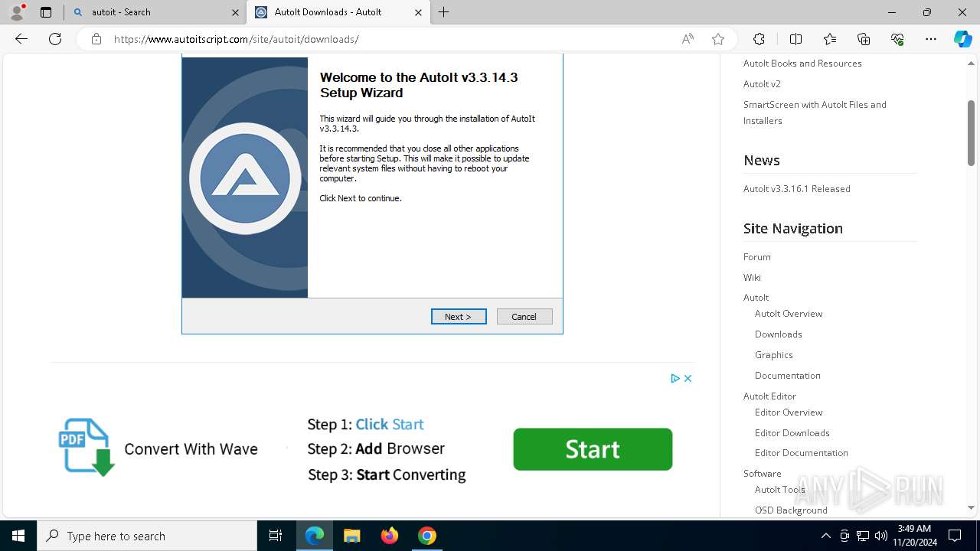Screen dimensions: 980x551
Task: Open SmartScreen with AutoIt Files link
Action: coord(815,112)
